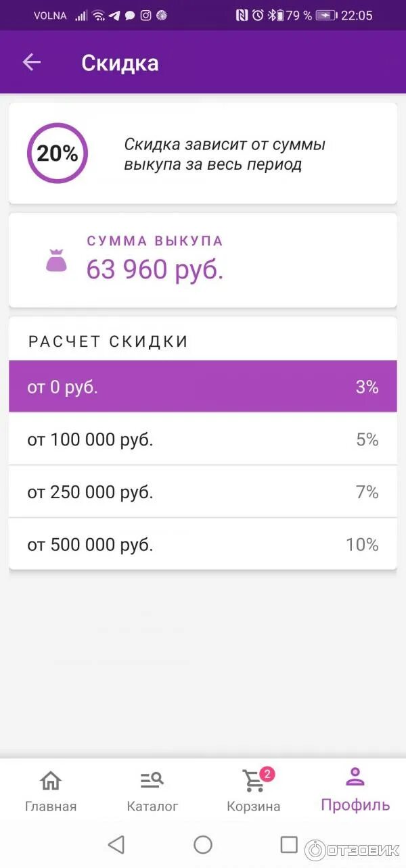Select the 'от 500 000 руб.' row
Image resolution: width=406 pixels, height=868 pixels.
point(203,545)
